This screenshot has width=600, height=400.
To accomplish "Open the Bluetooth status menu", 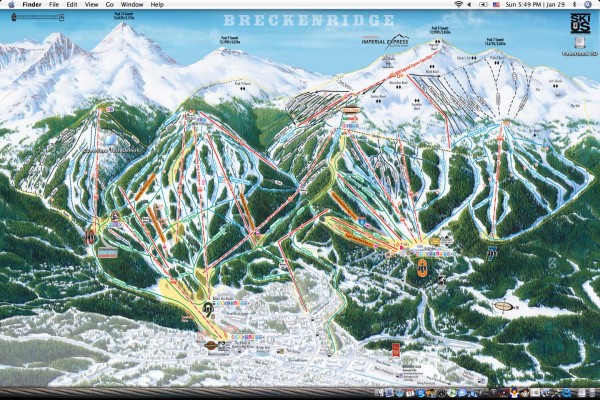I will pyautogui.click(x=574, y=5).
